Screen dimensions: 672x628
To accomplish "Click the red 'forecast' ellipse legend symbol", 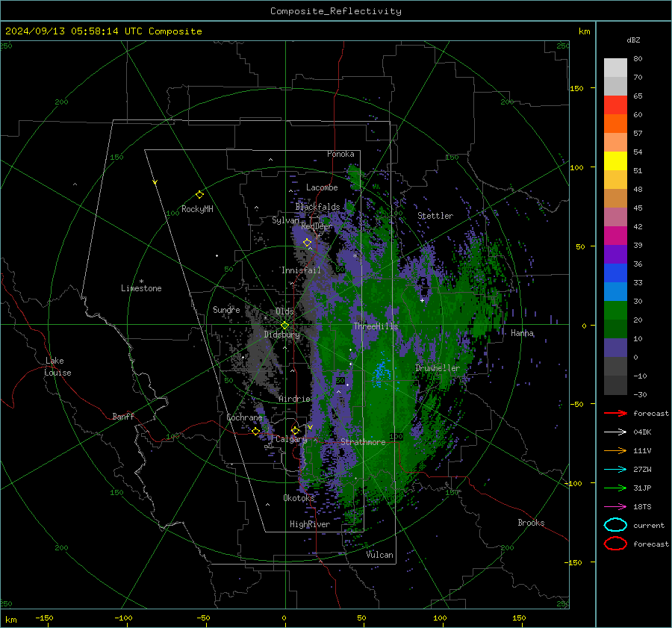I will [x=615, y=544].
